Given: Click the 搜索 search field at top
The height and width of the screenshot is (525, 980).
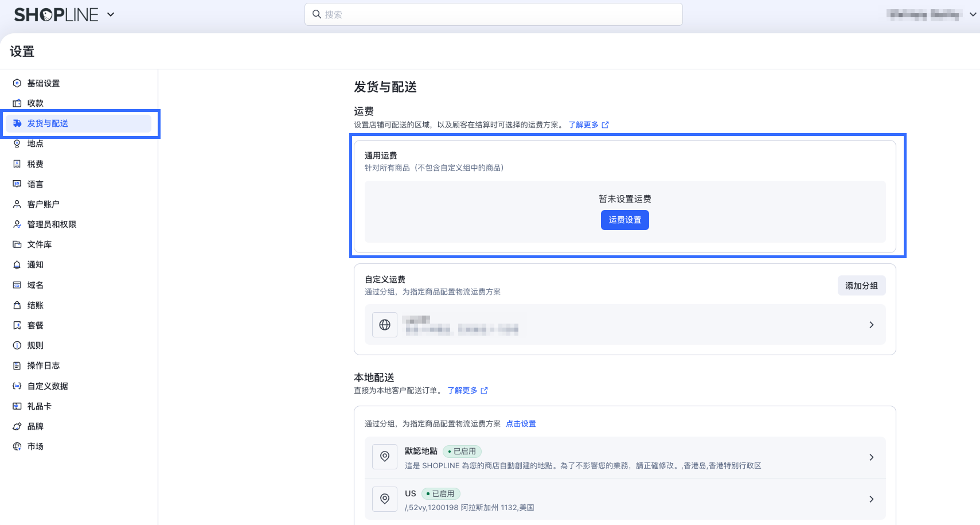Looking at the screenshot, I should pyautogui.click(x=493, y=14).
